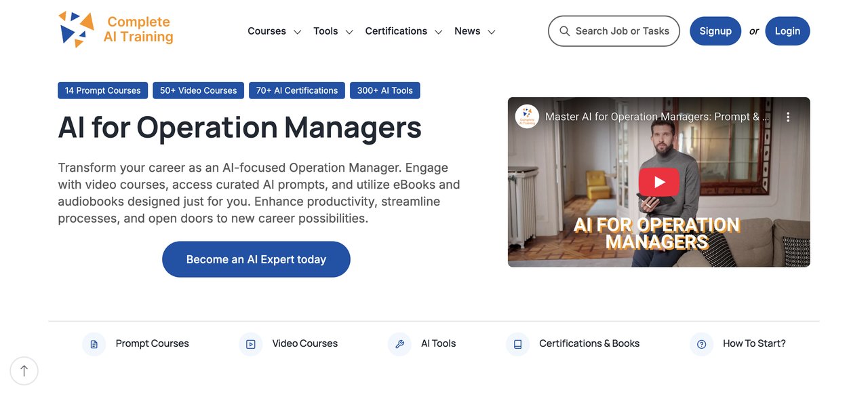Click the search magnifier icon

564,31
